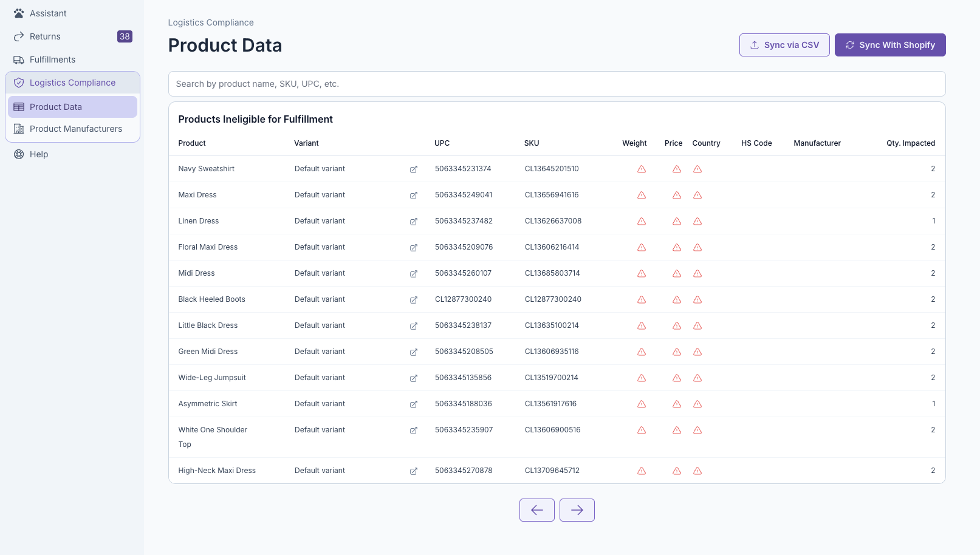Click Weight warning icon for Wide-Leg Jumpsuit
Viewport: 980px width, 555px height.
(642, 378)
